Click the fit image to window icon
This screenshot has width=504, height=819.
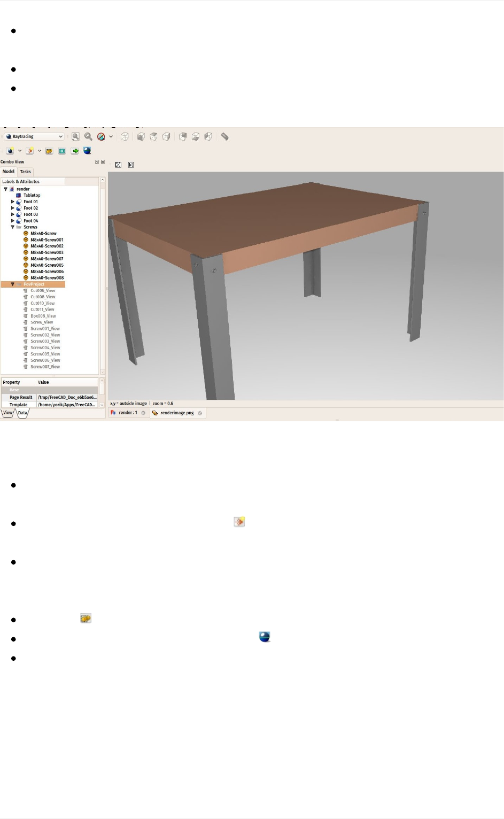click(x=119, y=165)
